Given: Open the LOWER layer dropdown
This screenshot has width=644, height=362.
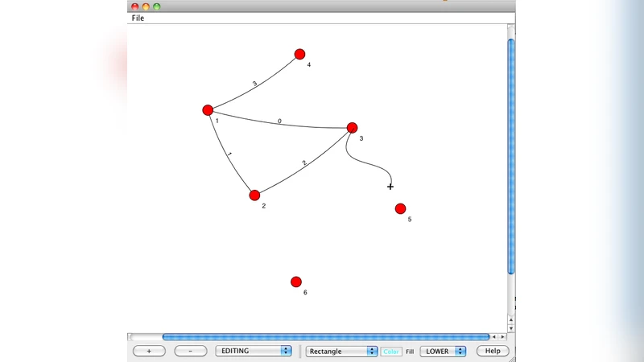Looking at the screenshot, I should click(x=443, y=352).
